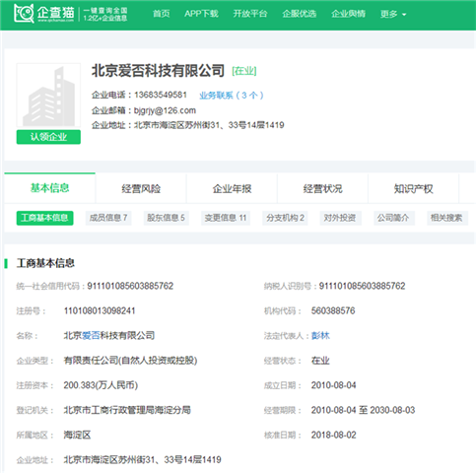Click the taxpayer ID value after 纳税人识别号
The height and width of the screenshot is (473, 476).
[x=362, y=286]
